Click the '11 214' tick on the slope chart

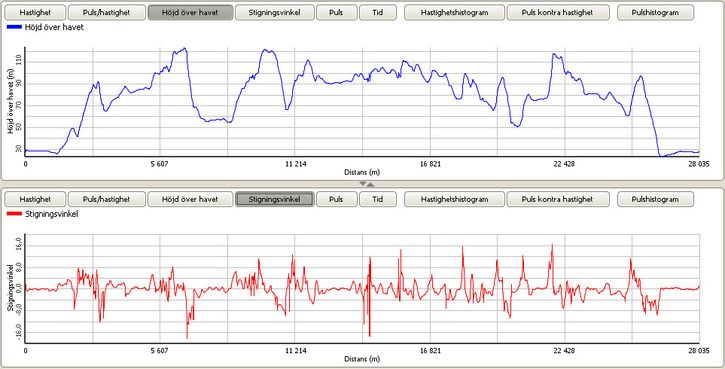295,351
